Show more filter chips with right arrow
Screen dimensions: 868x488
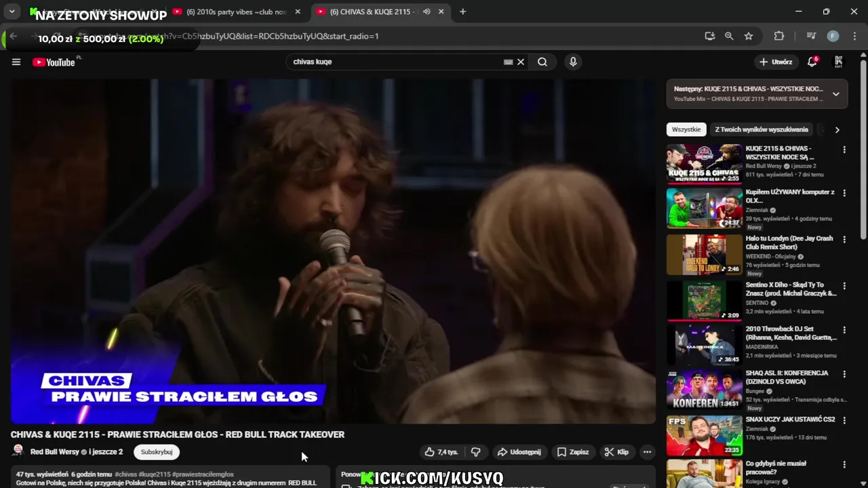coord(837,129)
